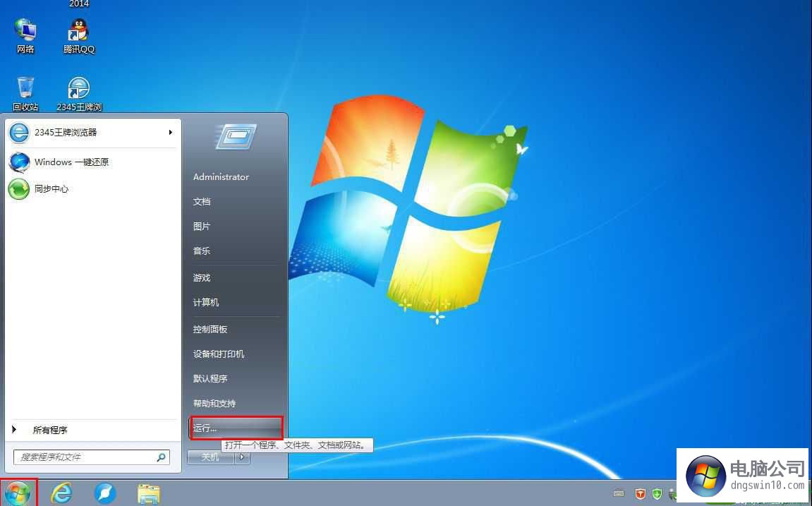
Task: Open 控制面板 control panel
Action: pyautogui.click(x=210, y=330)
